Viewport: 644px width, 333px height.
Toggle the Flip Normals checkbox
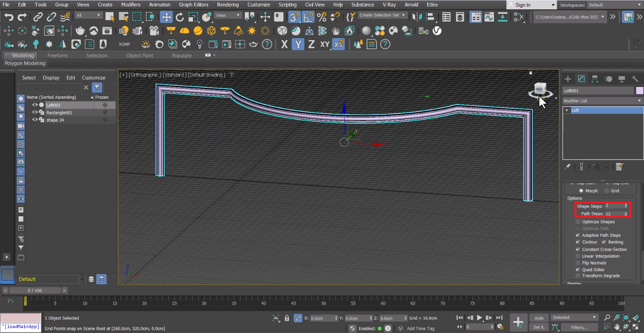pyautogui.click(x=578, y=263)
